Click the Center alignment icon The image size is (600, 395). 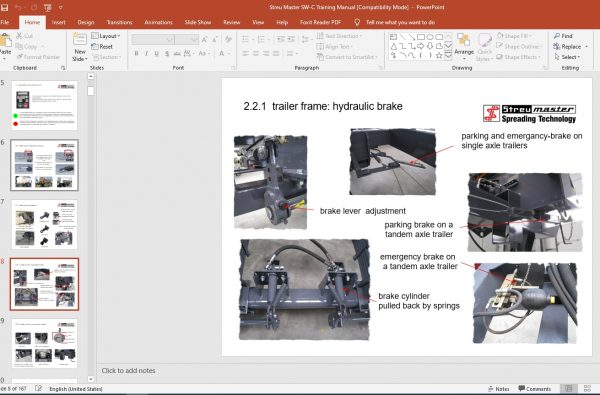tap(256, 54)
